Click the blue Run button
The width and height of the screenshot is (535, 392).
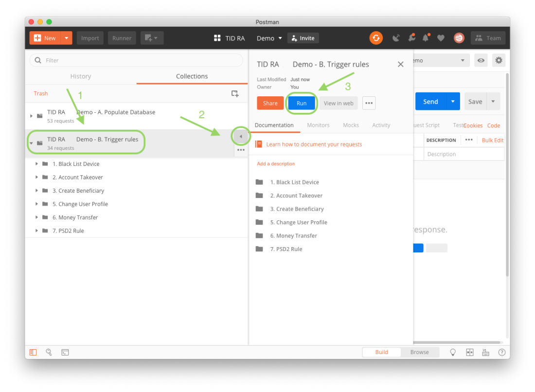301,103
